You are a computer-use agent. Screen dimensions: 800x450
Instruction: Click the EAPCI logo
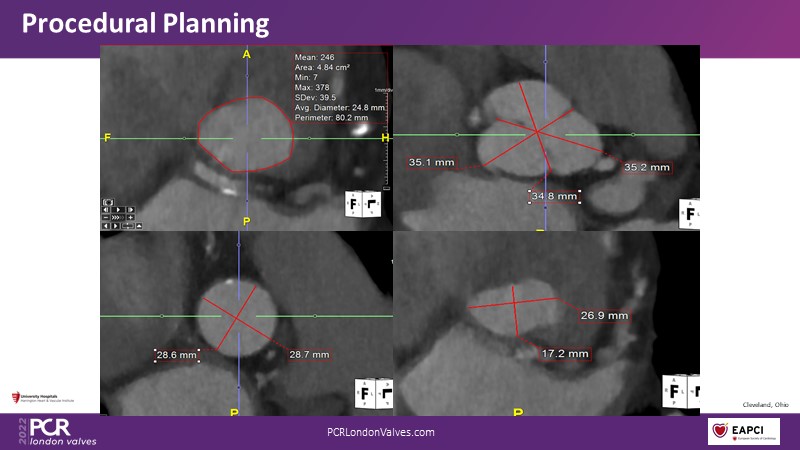(x=738, y=431)
